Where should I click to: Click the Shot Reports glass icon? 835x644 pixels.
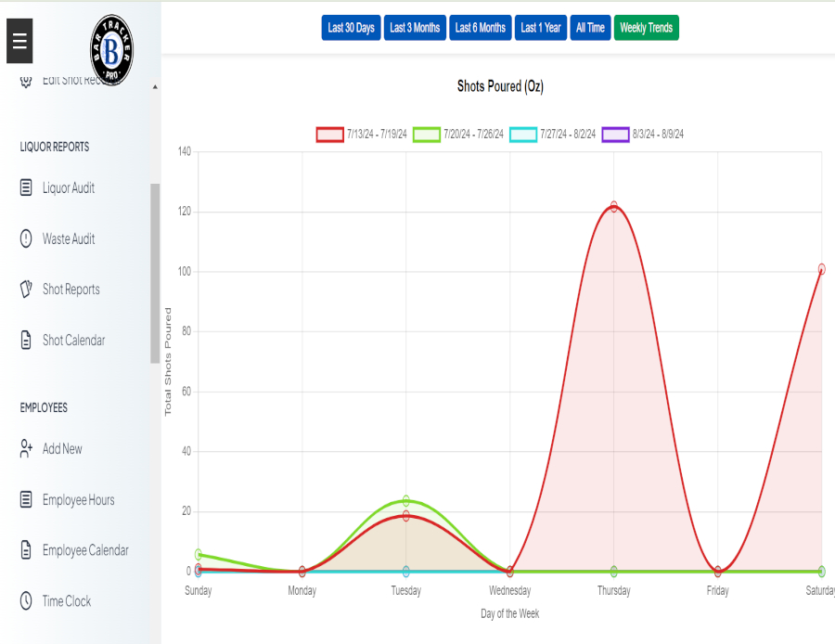point(26,290)
